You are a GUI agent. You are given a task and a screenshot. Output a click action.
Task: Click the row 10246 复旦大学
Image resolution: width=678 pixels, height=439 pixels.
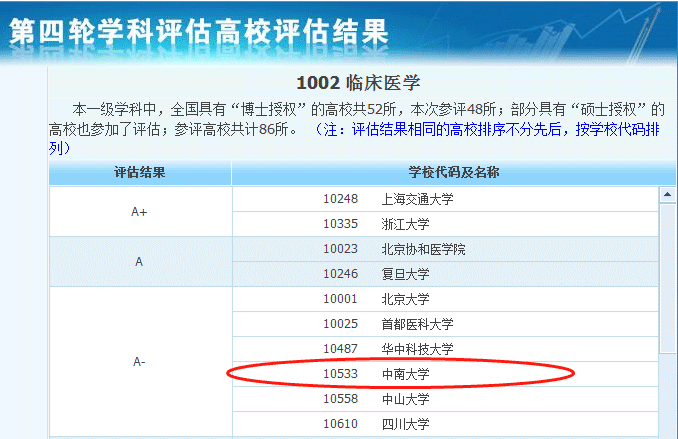tap(445, 274)
